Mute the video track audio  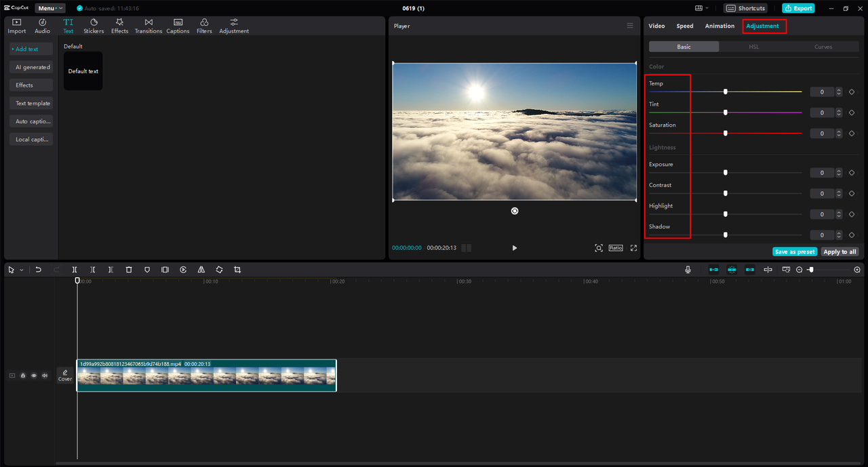45,375
